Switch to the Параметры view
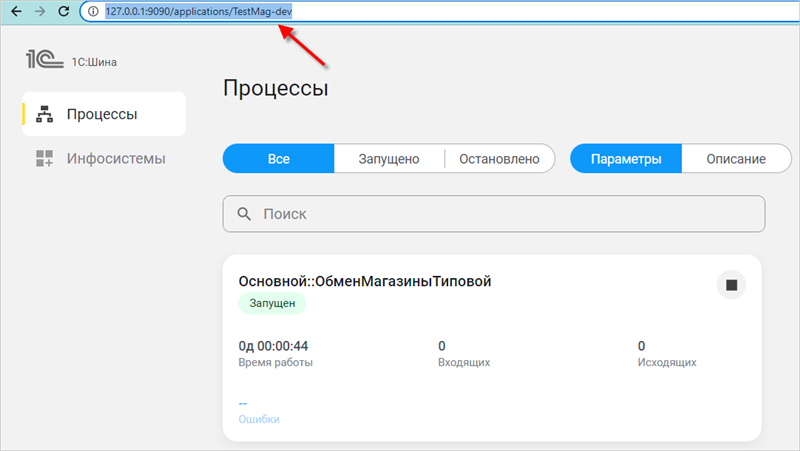 pyautogui.click(x=626, y=159)
